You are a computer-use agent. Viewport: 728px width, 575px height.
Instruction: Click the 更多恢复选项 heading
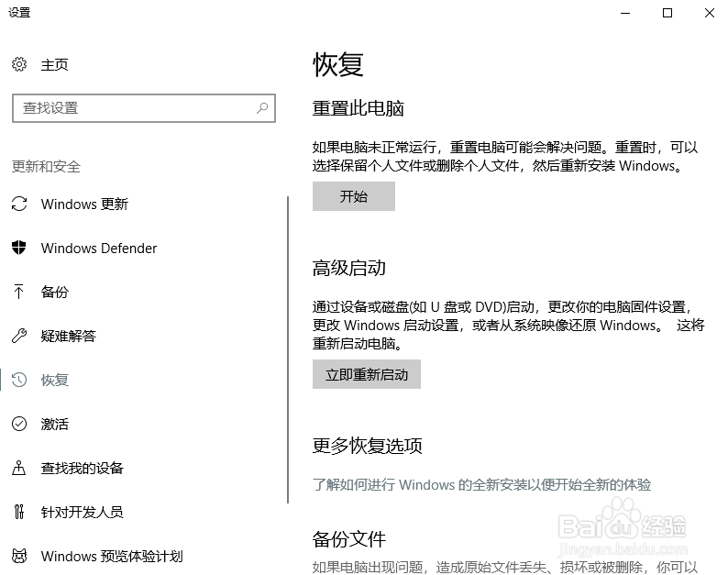coord(368,446)
